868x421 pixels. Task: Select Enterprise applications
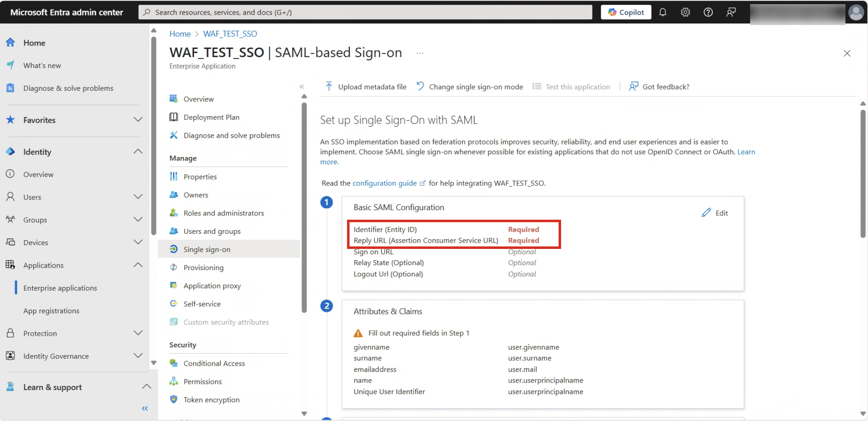[x=60, y=288]
